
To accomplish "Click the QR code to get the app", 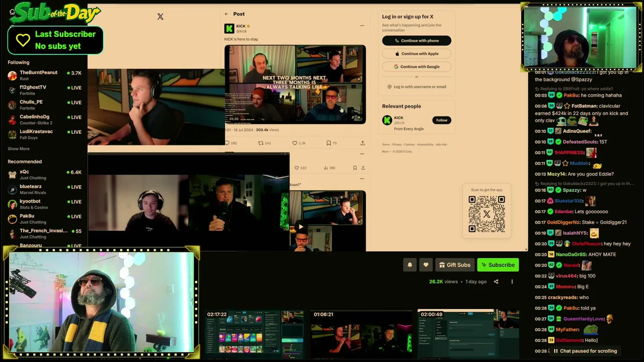I will pyautogui.click(x=487, y=214).
